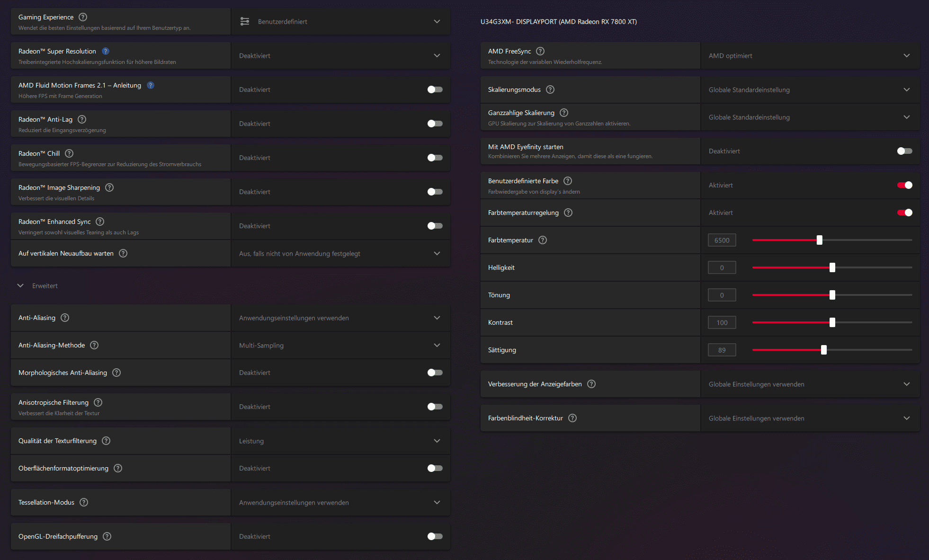
Task: Click the help icon next to Radeon Anti-Lag
Action: 82,119
